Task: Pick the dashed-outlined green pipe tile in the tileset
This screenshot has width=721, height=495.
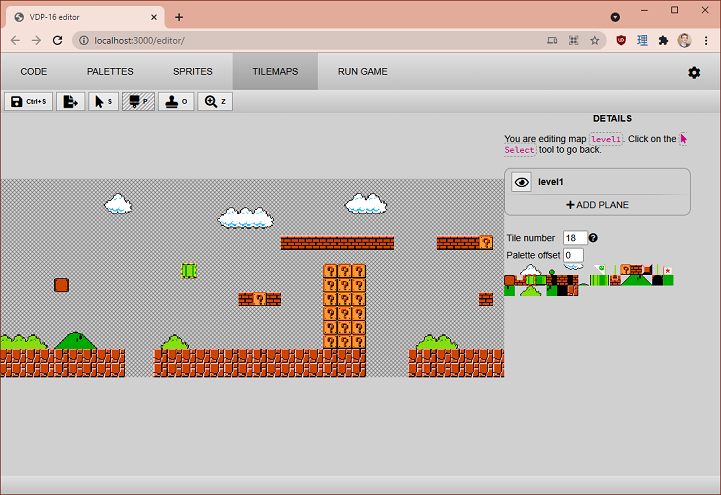Action: coord(531,280)
